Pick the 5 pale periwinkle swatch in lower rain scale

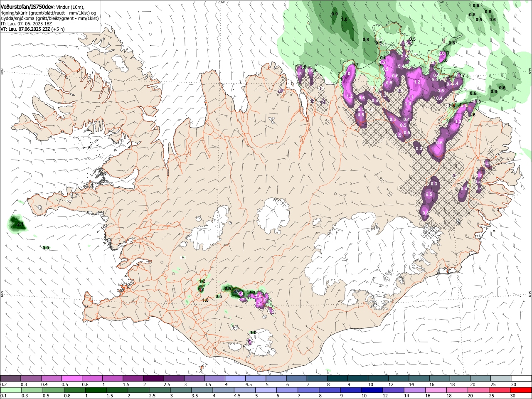point(266,390)
